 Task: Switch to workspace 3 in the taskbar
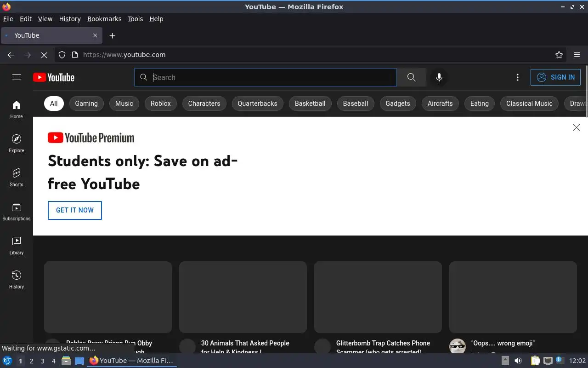pyautogui.click(x=42, y=361)
